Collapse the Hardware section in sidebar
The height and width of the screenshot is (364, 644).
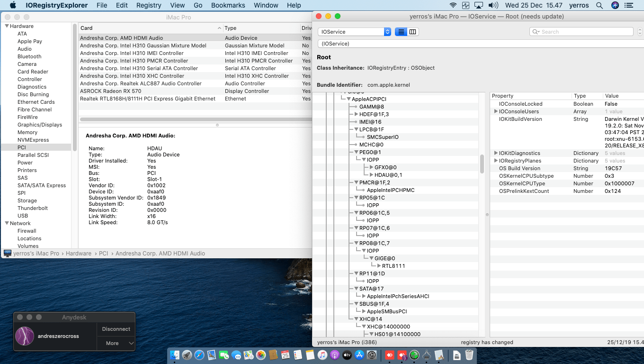(x=7, y=26)
